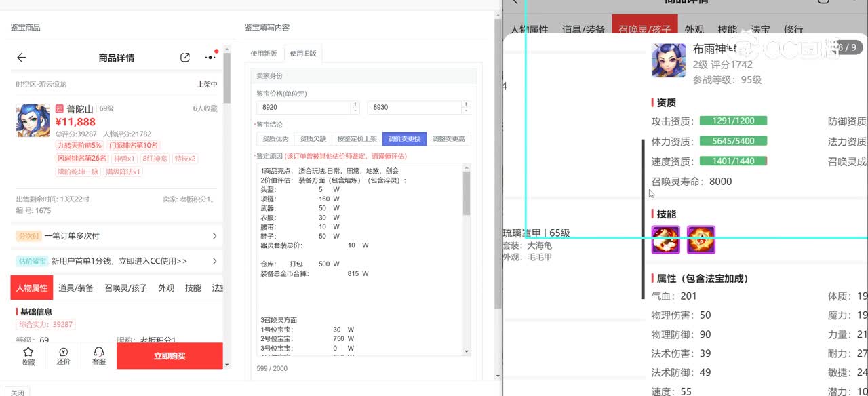Open the share icon beside 商品详情
Viewport: 868px width, 396px height.
click(185, 58)
